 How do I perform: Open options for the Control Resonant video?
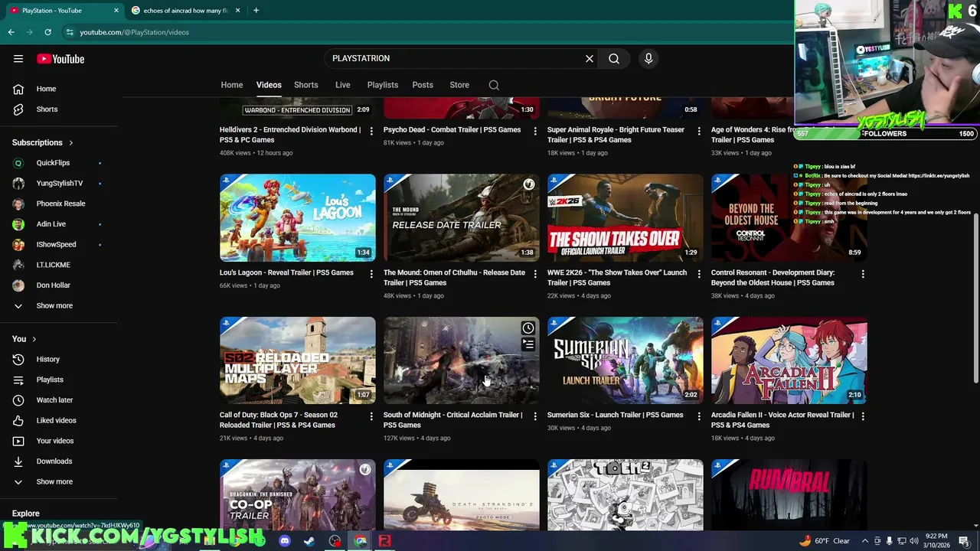(863, 274)
